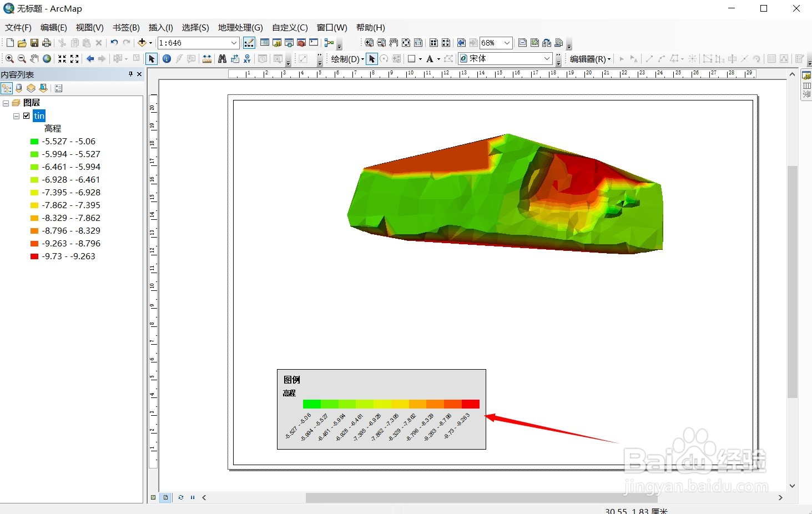The height and width of the screenshot is (514, 812).
Task: Open the 地理处理(G) menu
Action: (240, 27)
